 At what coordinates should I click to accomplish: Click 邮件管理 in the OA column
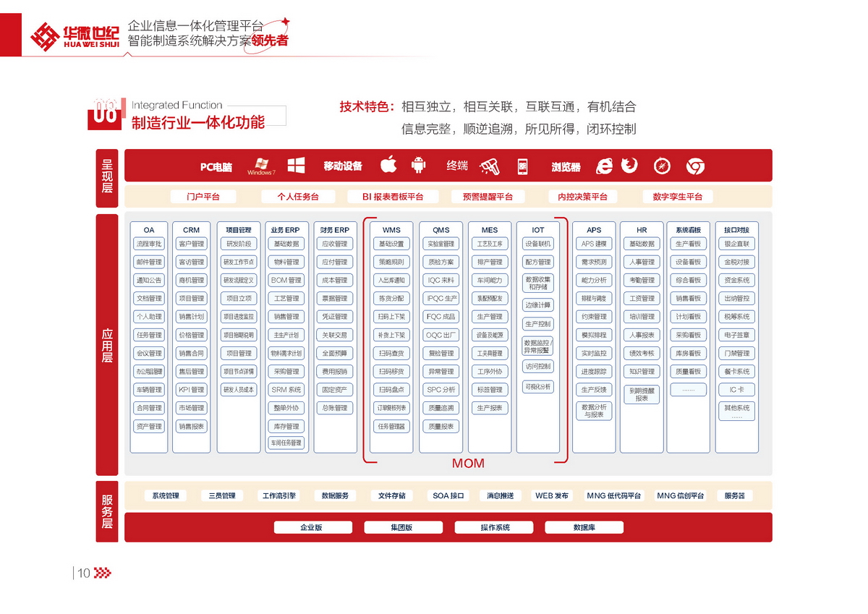(149, 262)
